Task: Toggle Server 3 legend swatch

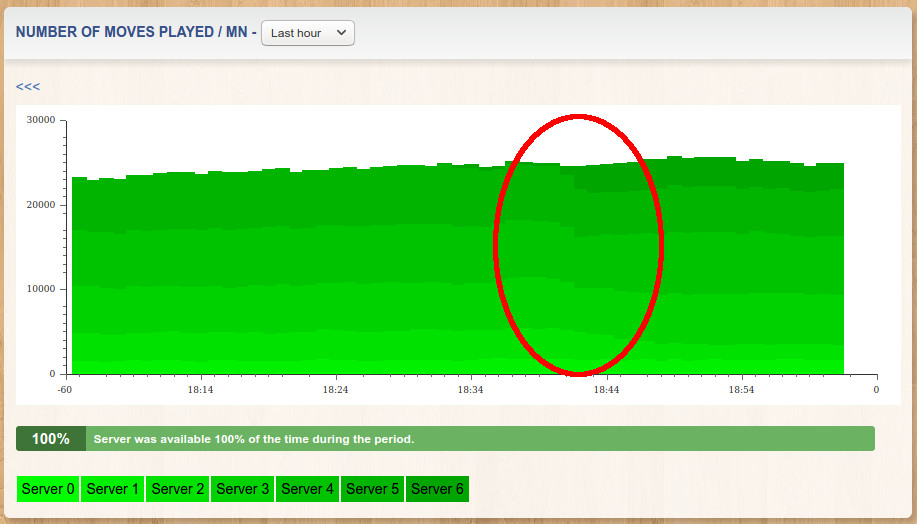Action: tap(242, 489)
